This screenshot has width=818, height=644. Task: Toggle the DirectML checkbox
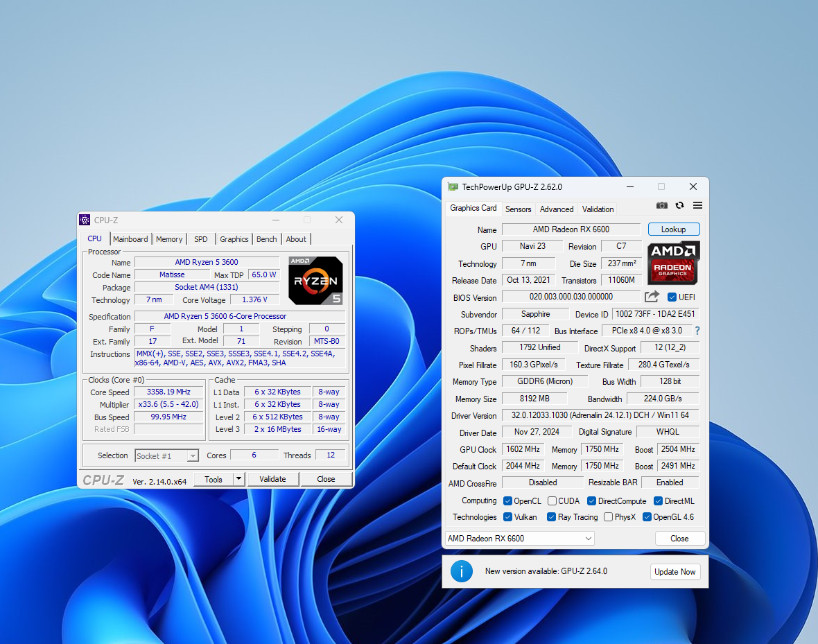click(659, 501)
